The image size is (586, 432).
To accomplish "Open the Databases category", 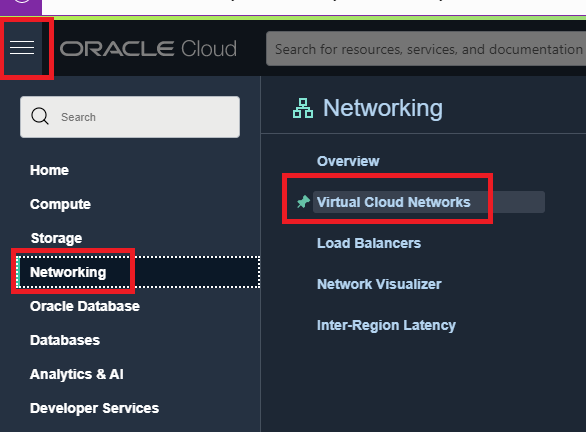I will pos(65,340).
